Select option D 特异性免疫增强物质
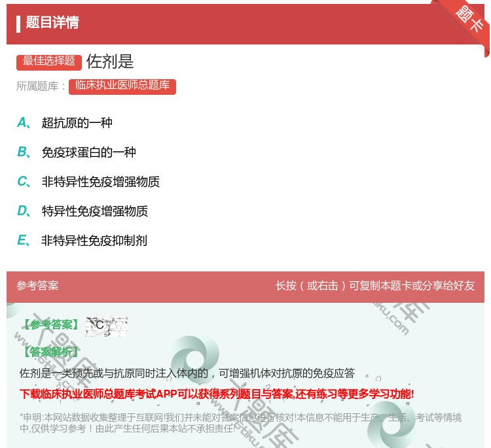This screenshot has height=448, width=491. (x=82, y=211)
